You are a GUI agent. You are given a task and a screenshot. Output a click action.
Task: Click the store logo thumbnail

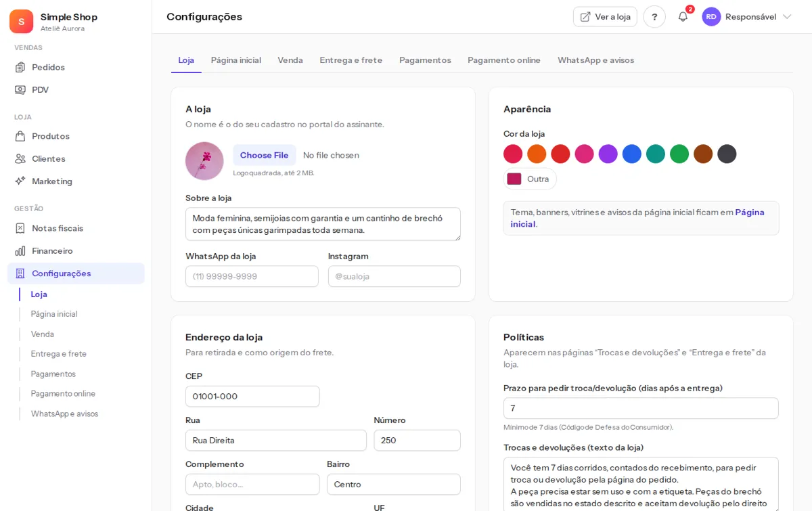click(x=204, y=161)
